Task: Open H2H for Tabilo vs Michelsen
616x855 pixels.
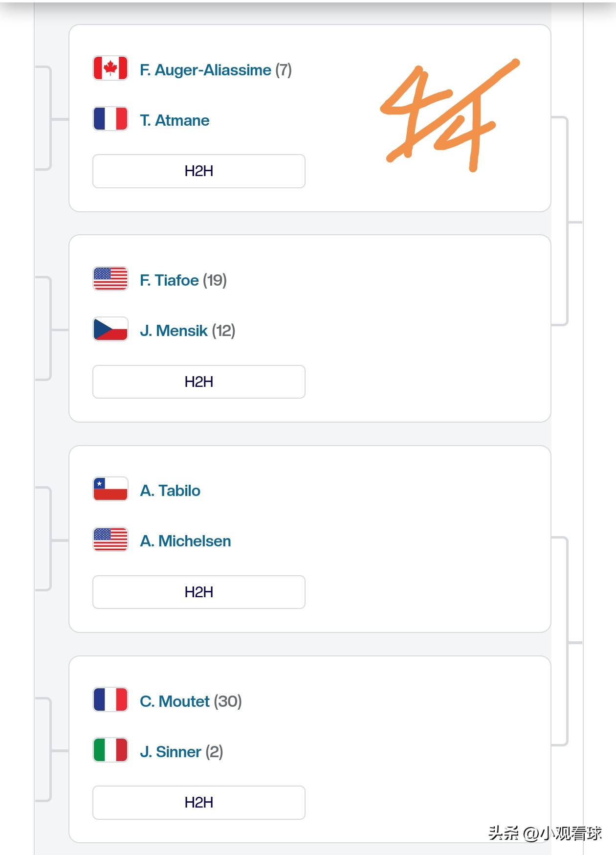Action: coord(199,592)
